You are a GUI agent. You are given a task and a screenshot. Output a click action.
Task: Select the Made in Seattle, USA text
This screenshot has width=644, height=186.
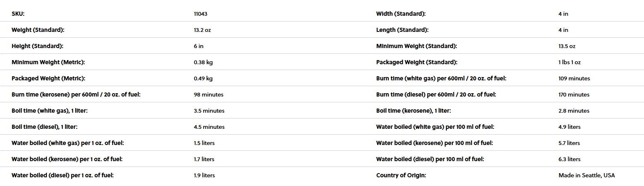[586, 175]
